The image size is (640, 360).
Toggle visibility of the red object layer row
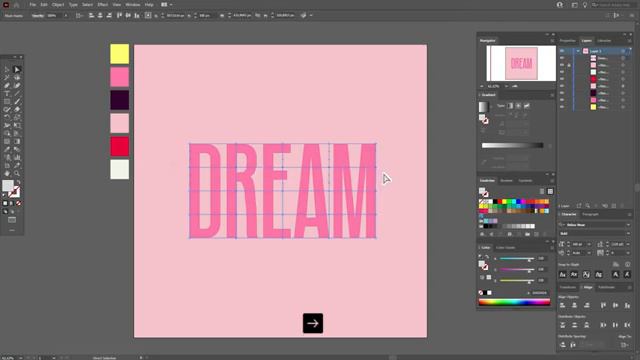(x=562, y=79)
